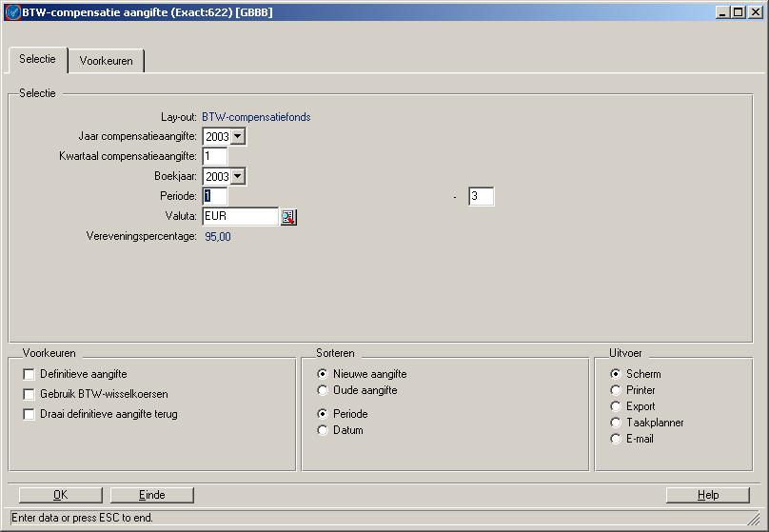Grab the window resize grip corner
The width and height of the screenshot is (769, 532).
(x=753, y=519)
